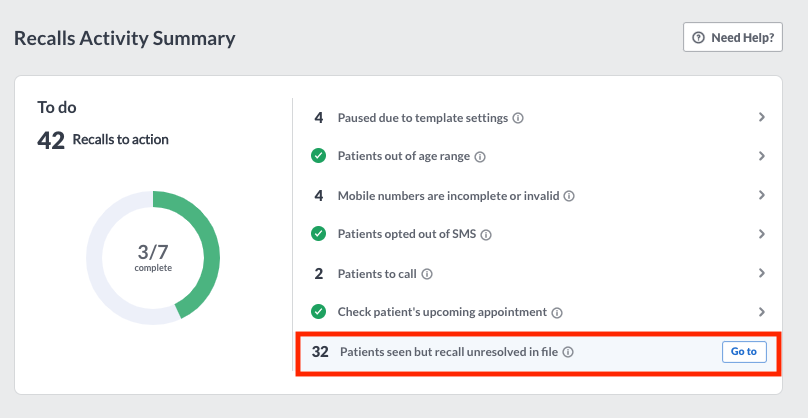Click info icon for recall unresolved in file

(568, 353)
